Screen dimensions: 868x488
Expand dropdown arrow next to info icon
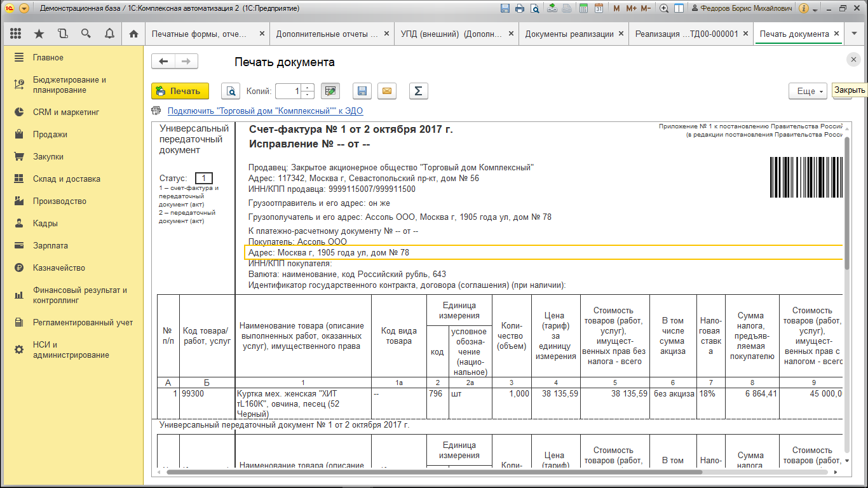point(815,9)
